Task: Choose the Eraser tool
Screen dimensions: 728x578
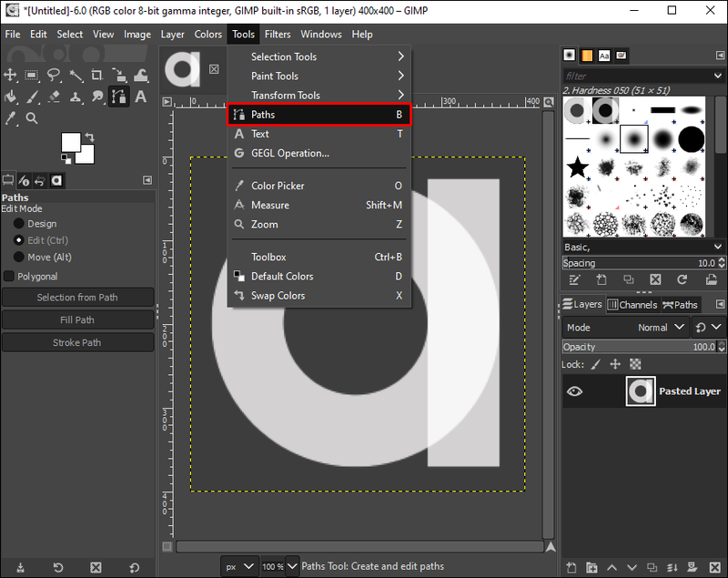Action: tap(54, 96)
